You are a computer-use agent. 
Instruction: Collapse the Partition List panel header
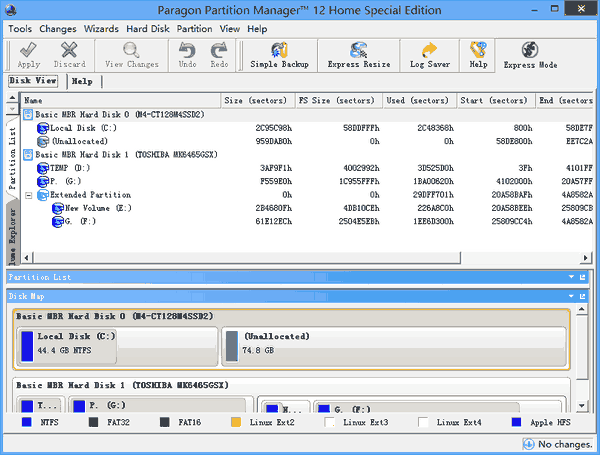[x=570, y=276]
